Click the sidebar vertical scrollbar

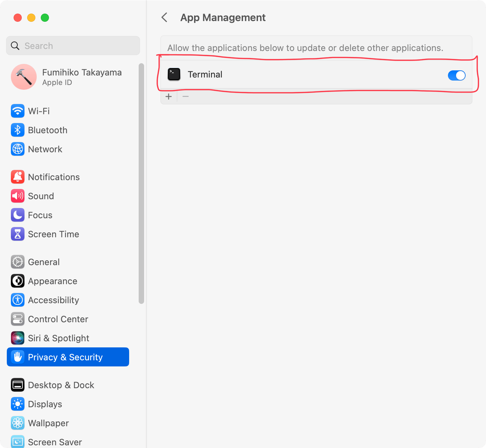[141, 184]
